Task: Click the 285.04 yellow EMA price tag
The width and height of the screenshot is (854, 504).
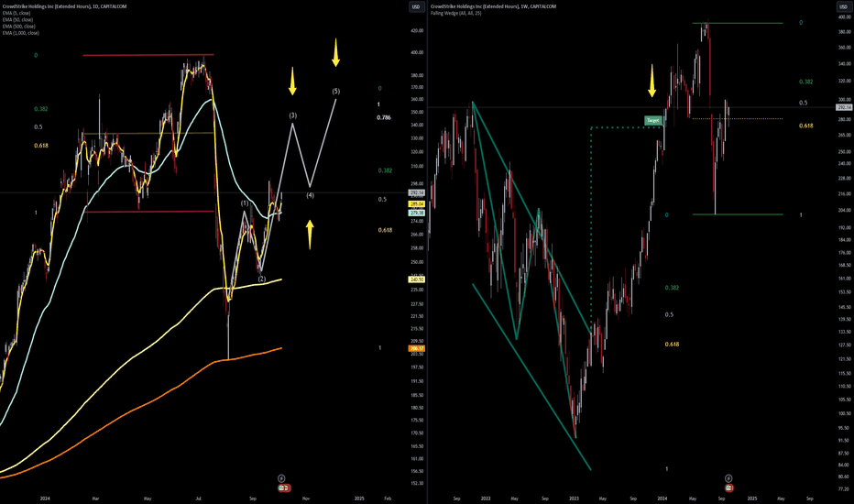Action: pyautogui.click(x=417, y=203)
